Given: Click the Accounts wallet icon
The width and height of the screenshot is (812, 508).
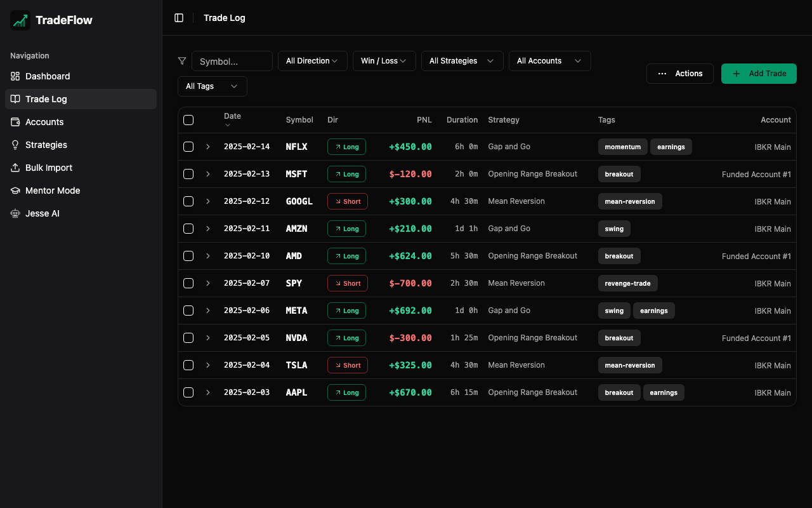Looking at the screenshot, I should (x=15, y=121).
